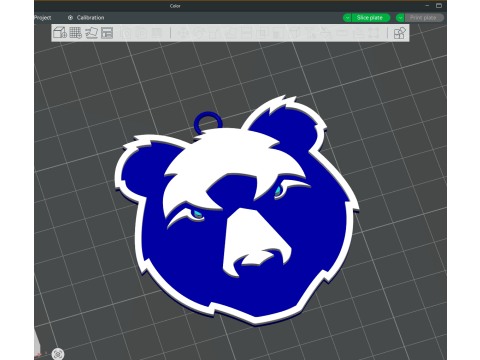Click the Add object cube icon

point(60,33)
